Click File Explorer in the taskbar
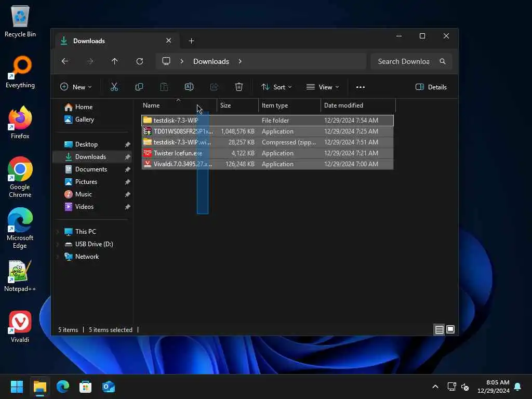The width and height of the screenshot is (532, 399). [39, 387]
